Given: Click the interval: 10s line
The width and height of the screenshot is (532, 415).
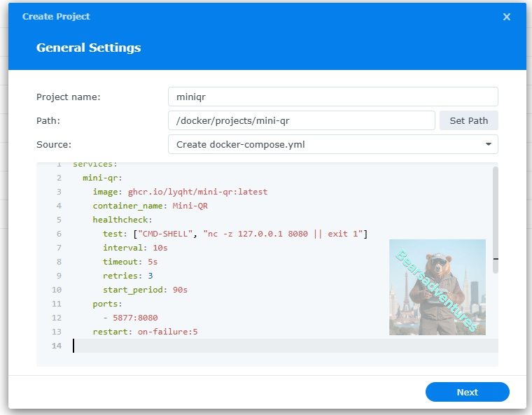Looking at the screenshot, I should point(135,248).
